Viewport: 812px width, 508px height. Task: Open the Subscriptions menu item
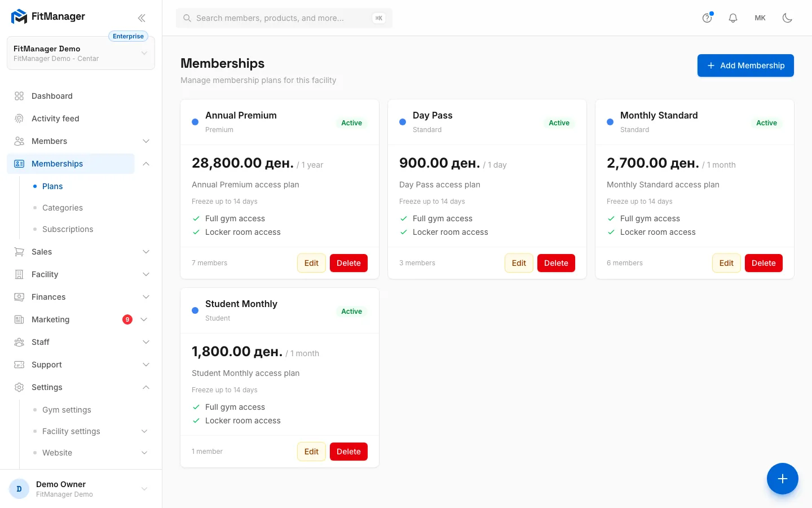coord(68,229)
